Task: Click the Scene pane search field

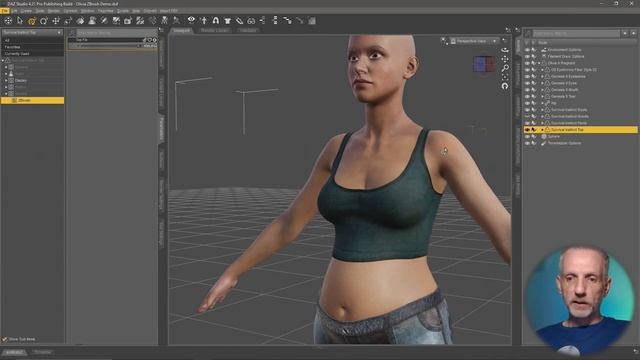Action: 576,33
